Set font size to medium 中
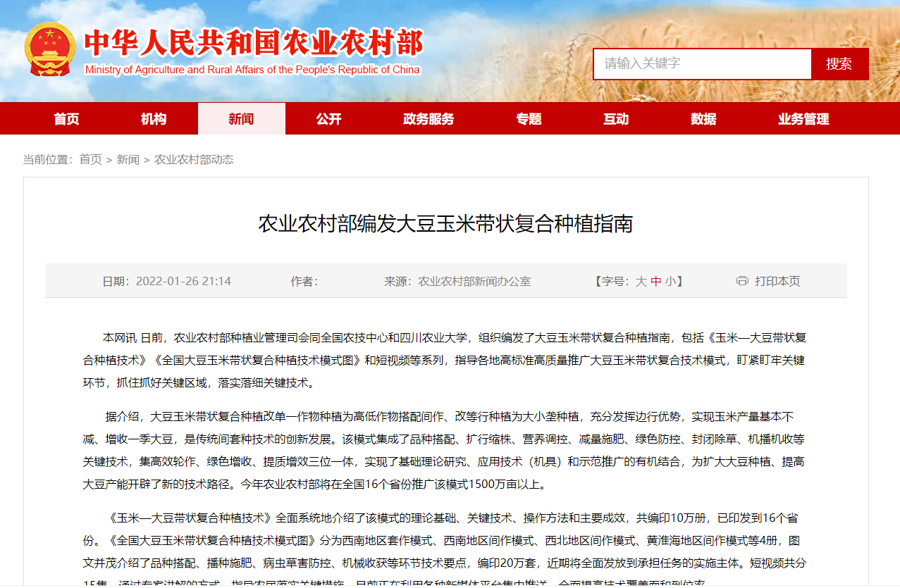 coord(656,282)
